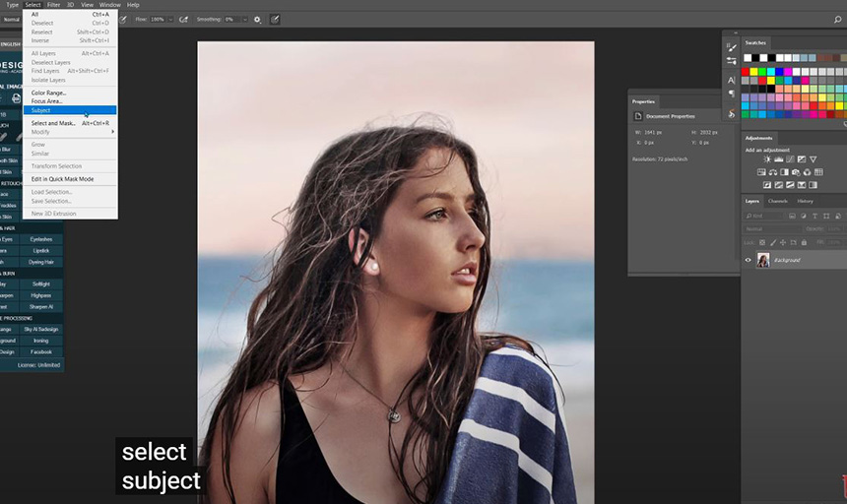Toggle lock transparent pixels icon
Viewport: 847px width, 504px height.
tap(761, 242)
